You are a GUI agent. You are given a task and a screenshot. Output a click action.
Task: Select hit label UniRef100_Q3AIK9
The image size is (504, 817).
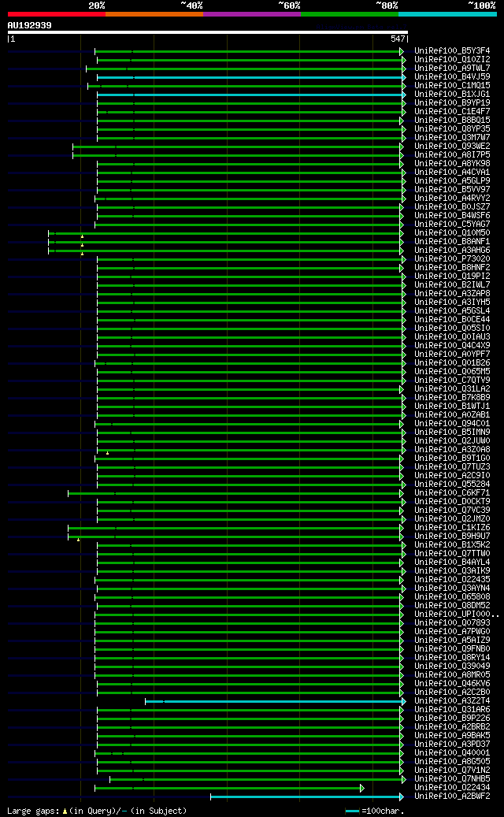click(452, 570)
